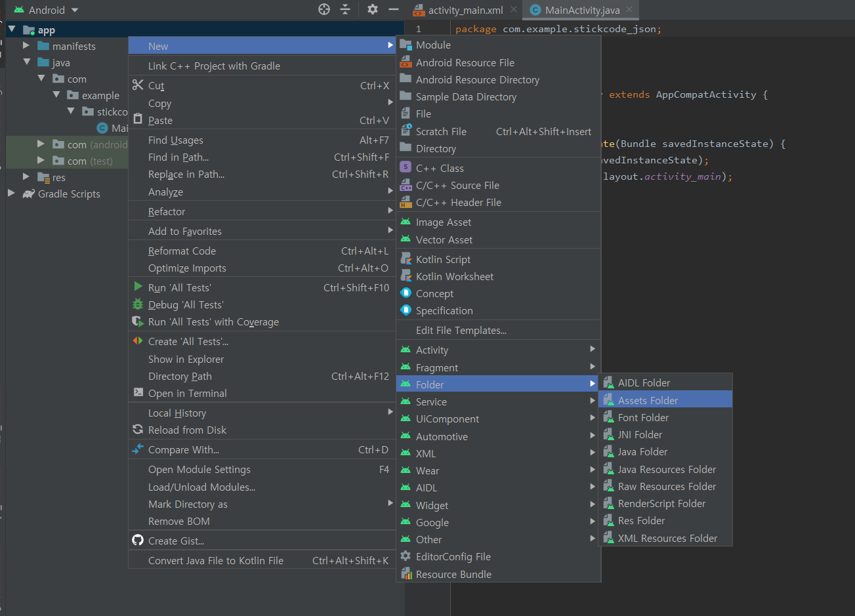
Task: Click the Concept icon
Action: [x=406, y=293]
